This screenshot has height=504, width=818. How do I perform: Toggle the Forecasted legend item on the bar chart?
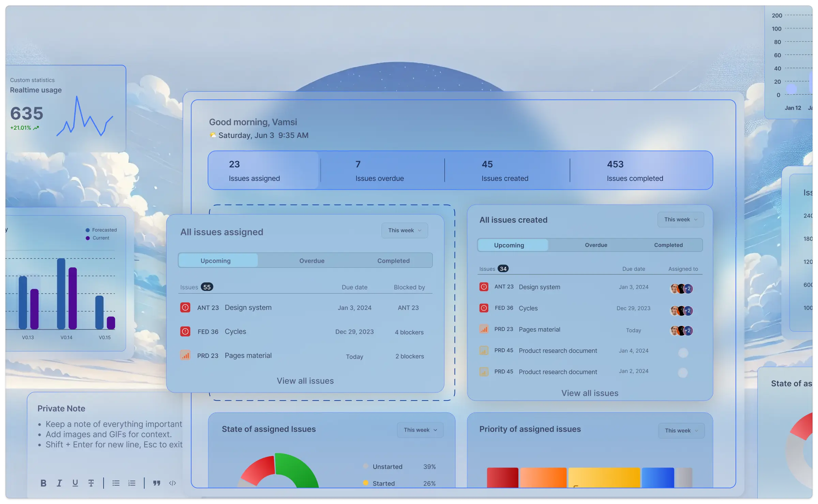point(101,230)
